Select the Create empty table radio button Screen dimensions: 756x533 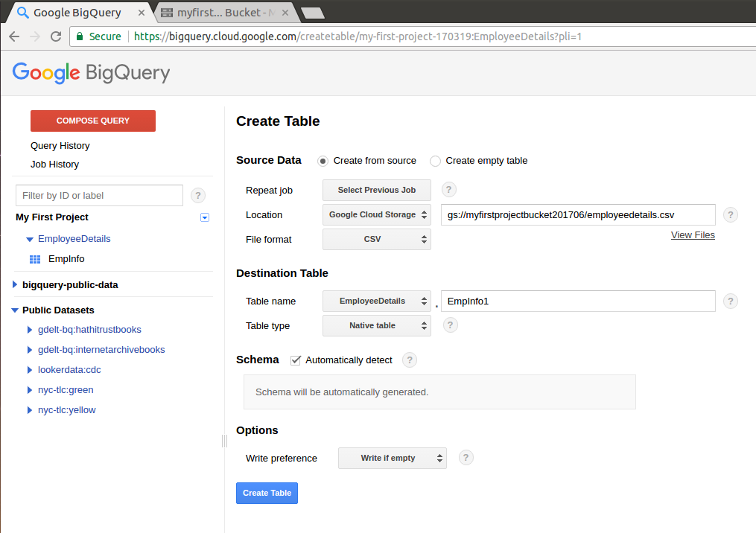[x=435, y=161]
